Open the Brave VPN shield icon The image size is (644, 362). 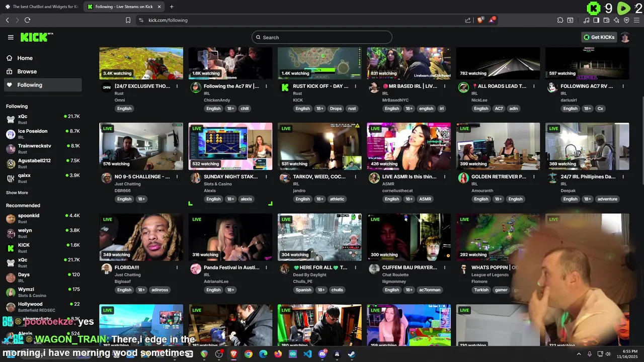626,20
